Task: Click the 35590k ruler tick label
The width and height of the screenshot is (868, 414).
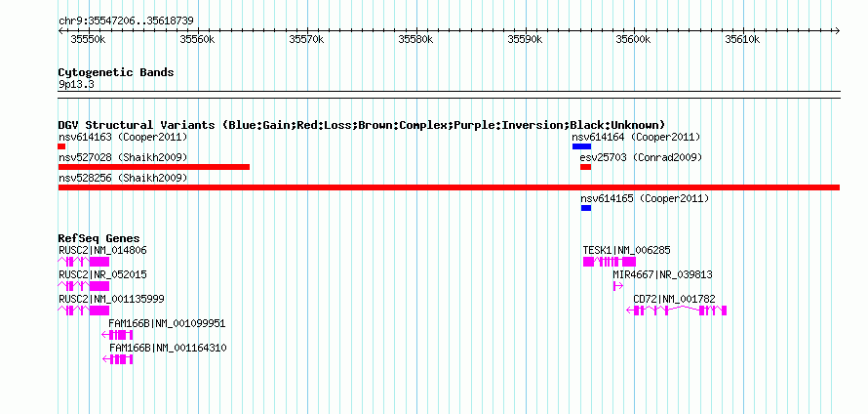Action: click(x=525, y=39)
